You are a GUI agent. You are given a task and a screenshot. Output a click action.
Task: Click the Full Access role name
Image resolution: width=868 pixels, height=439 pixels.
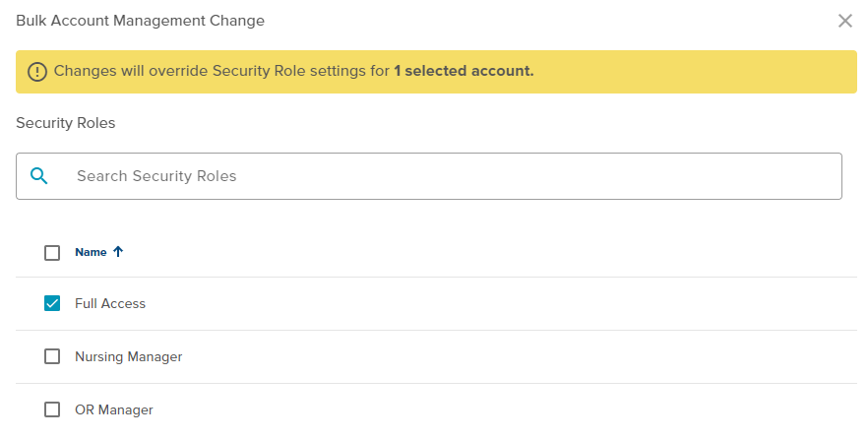tap(110, 303)
